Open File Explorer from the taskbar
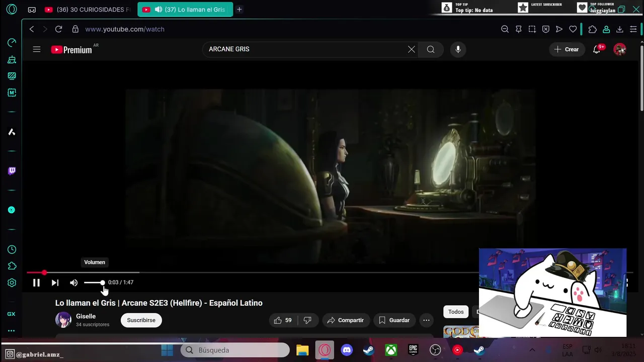Screen dimensions: 644x362 (302, 350)
